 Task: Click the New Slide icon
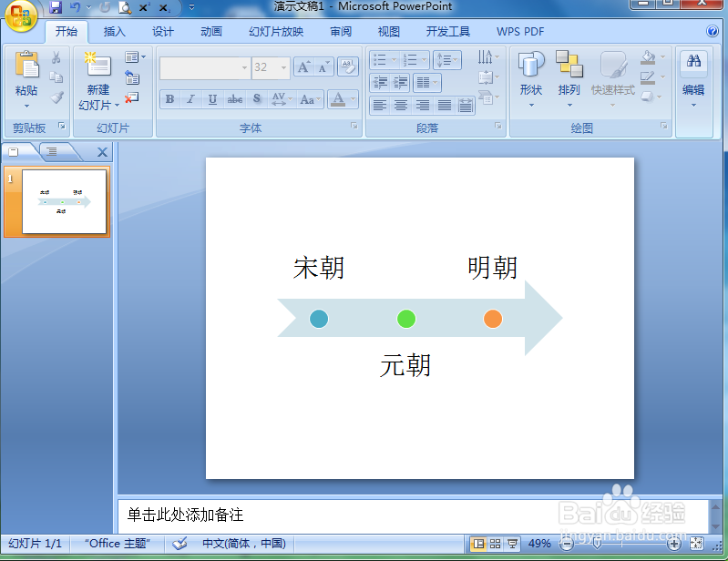(97, 65)
